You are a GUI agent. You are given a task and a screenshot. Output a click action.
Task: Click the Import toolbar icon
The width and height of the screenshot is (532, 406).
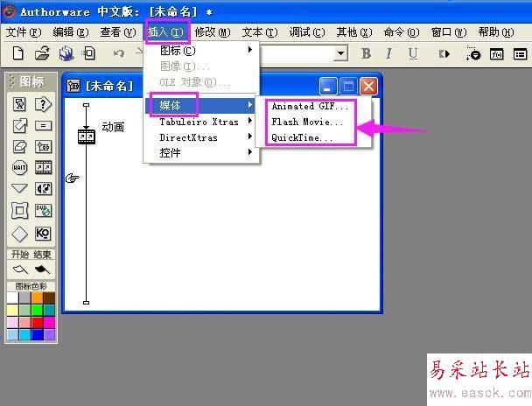tap(89, 53)
